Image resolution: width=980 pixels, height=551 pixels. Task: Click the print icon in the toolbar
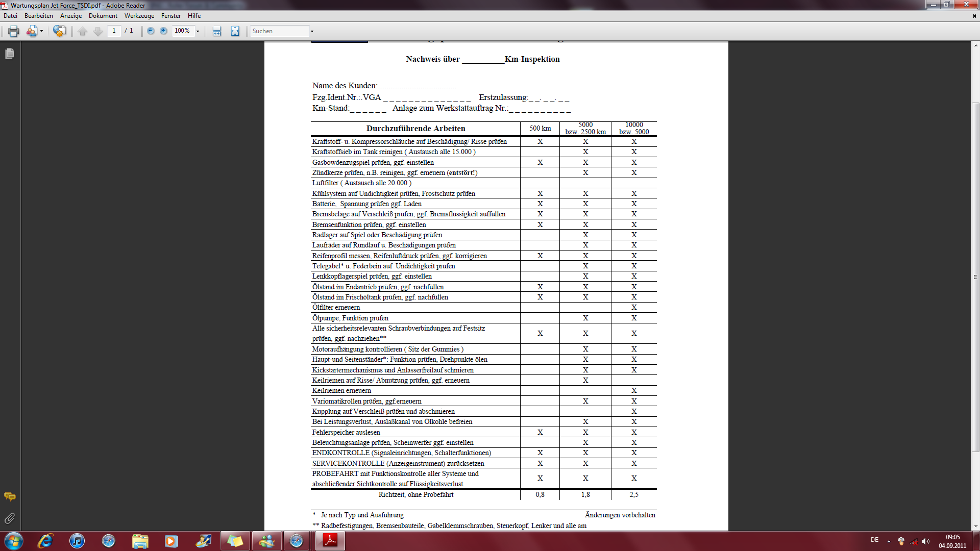[x=13, y=31]
